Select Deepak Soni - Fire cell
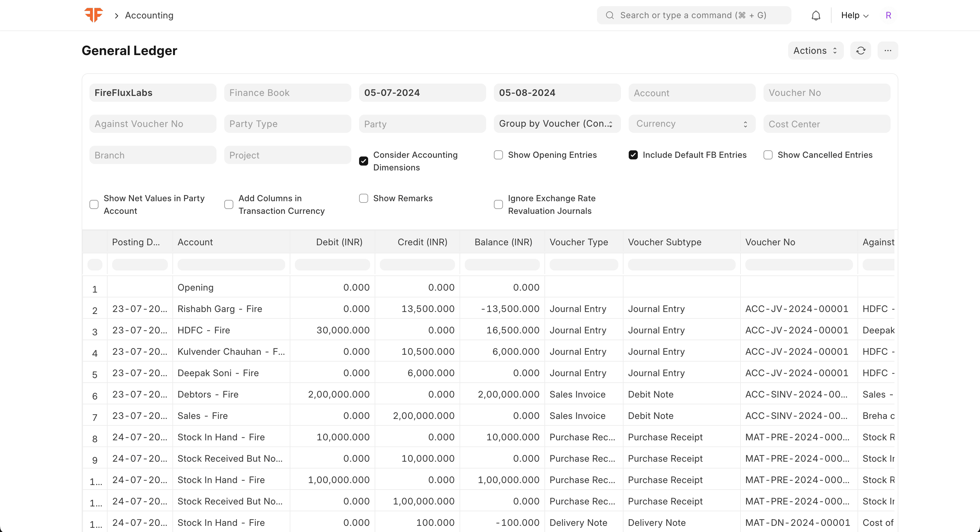The width and height of the screenshot is (980, 532). pyautogui.click(x=231, y=373)
